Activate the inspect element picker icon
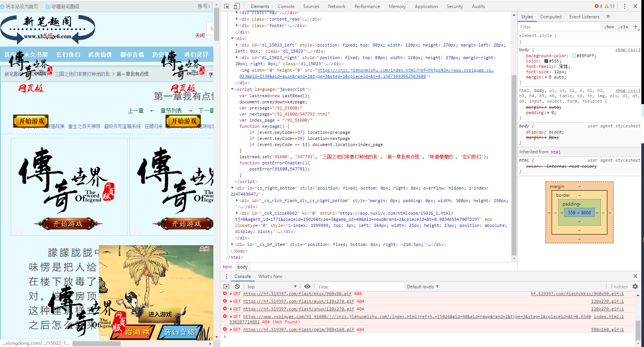Screen dimensions: 644x347 tap(227, 6)
